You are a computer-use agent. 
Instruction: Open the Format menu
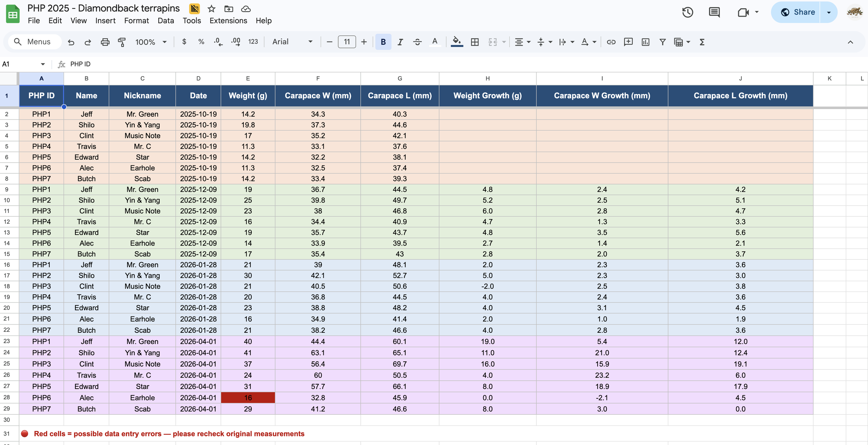[x=136, y=21]
